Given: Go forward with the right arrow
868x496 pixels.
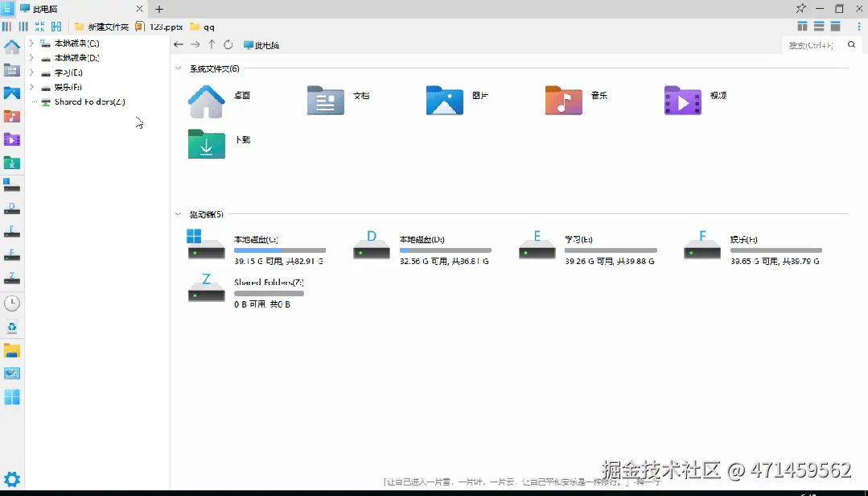Looking at the screenshot, I should pyautogui.click(x=195, y=45).
